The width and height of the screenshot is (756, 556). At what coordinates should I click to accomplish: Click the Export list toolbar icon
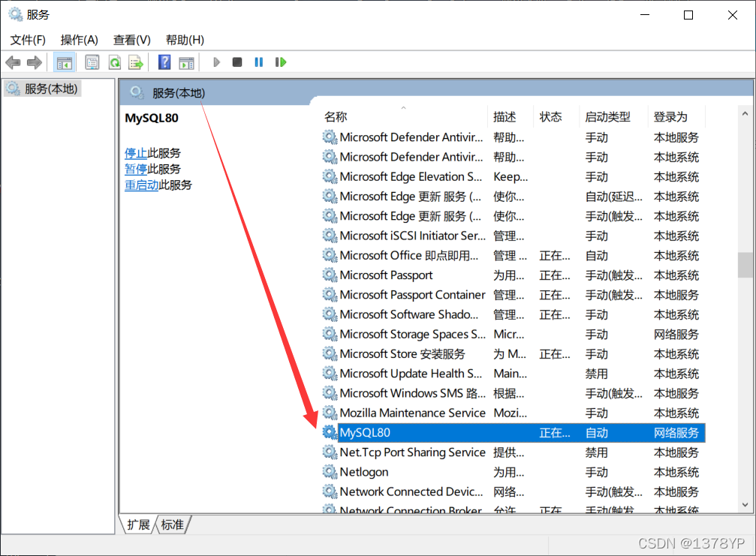click(x=136, y=62)
